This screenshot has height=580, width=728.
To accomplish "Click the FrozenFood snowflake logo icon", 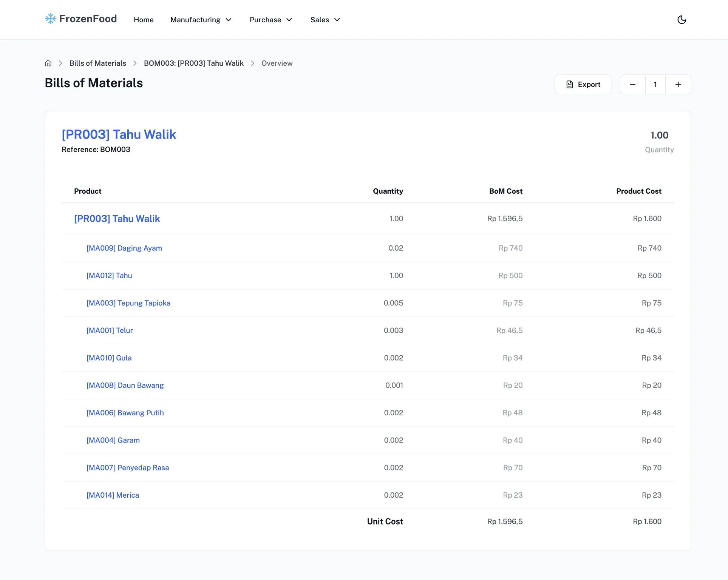I will click(x=51, y=19).
